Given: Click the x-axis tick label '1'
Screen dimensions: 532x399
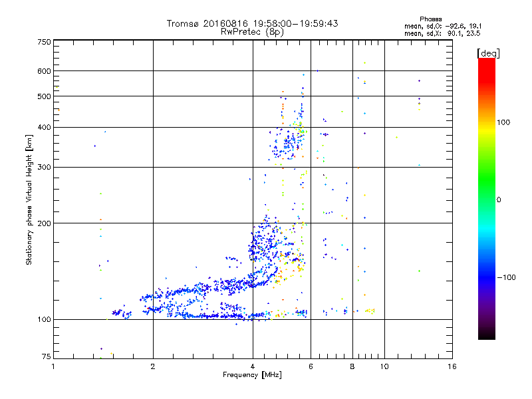Looking at the screenshot, I should tap(53, 366).
